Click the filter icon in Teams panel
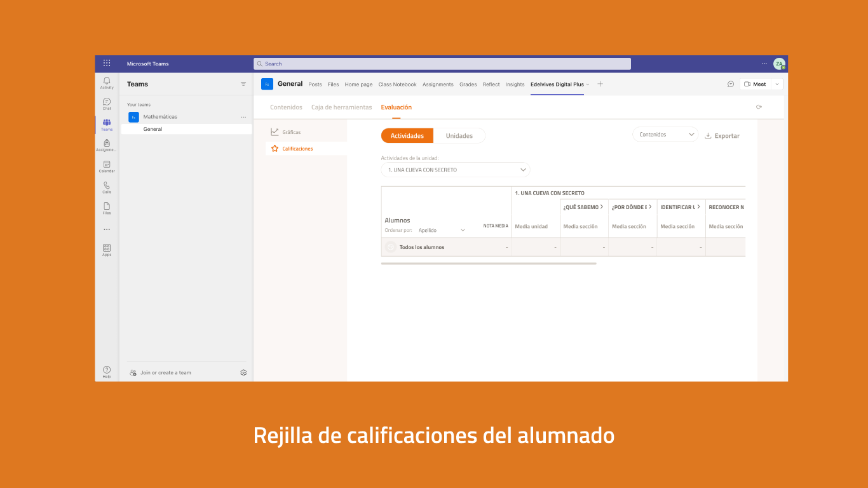This screenshot has height=488, width=868. (x=243, y=84)
